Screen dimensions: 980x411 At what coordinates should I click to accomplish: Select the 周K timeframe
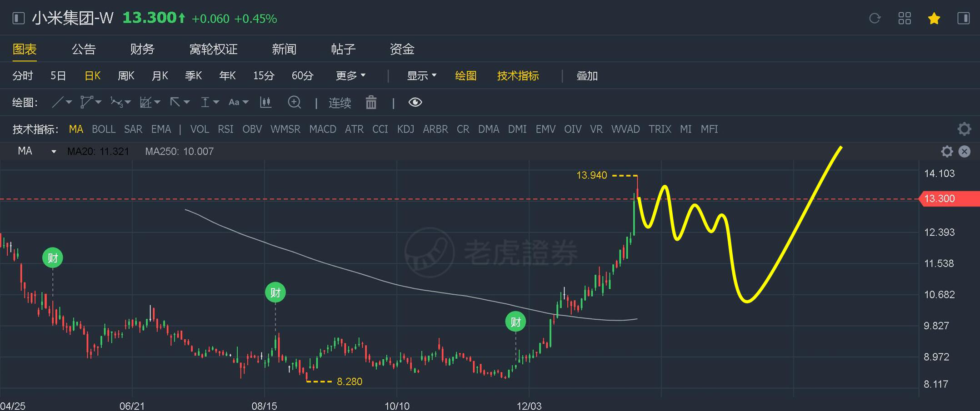(x=126, y=75)
